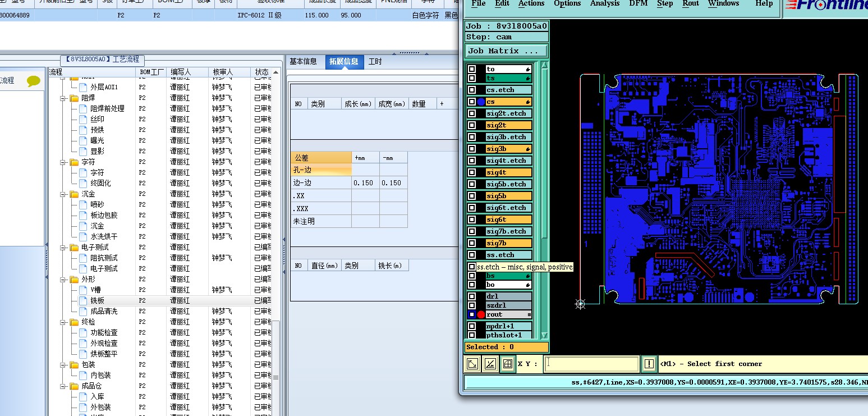Open the Actions menu
The width and height of the screenshot is (868, 416).
point(531,3)
